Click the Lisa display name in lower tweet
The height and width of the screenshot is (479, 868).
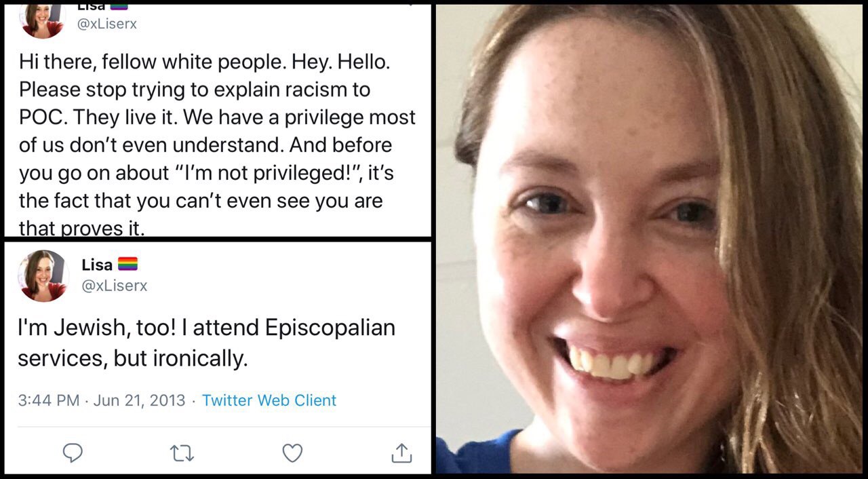click(97, 265)
